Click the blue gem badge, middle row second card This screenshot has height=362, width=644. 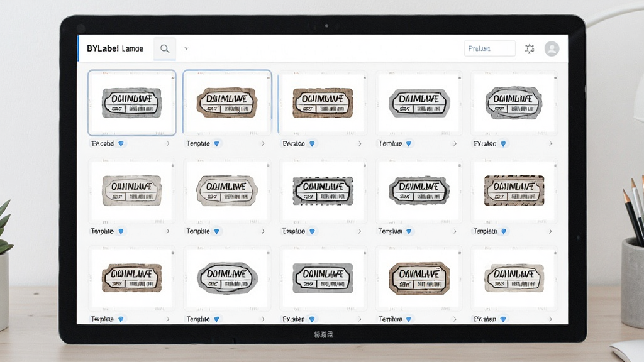click(216, 231)
